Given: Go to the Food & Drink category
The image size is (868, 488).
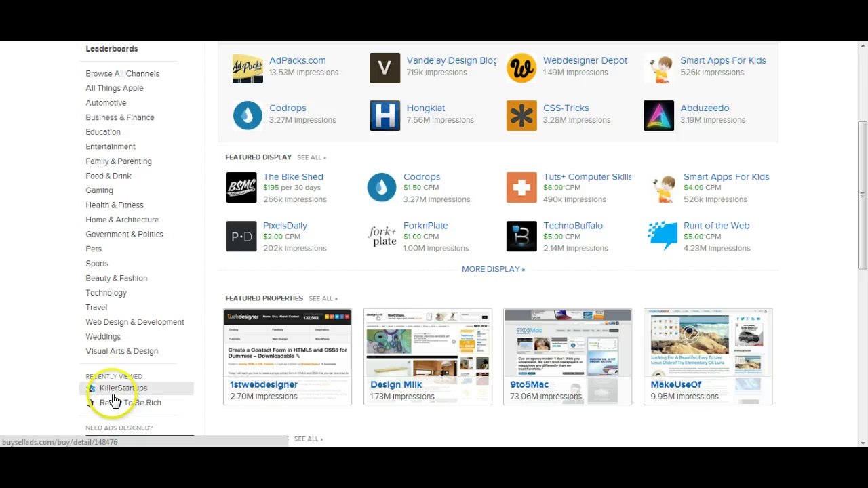Looking at the screenshot, I should point(108,176).
